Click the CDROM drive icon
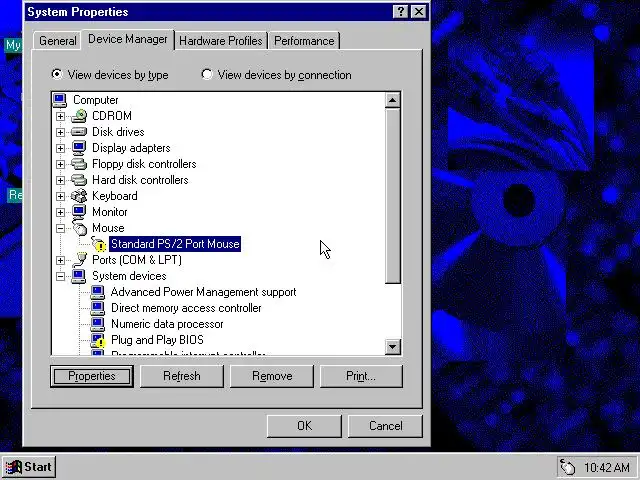The image size is (640, 480). click(x=79, y=116)
